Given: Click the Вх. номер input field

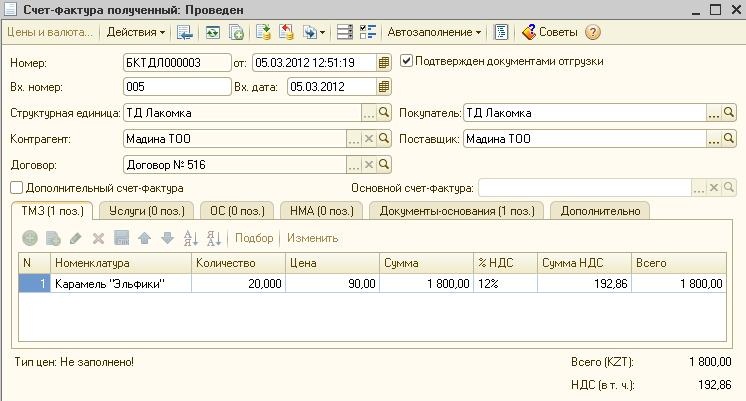Looking at the screenshot, I should [176, 87].
